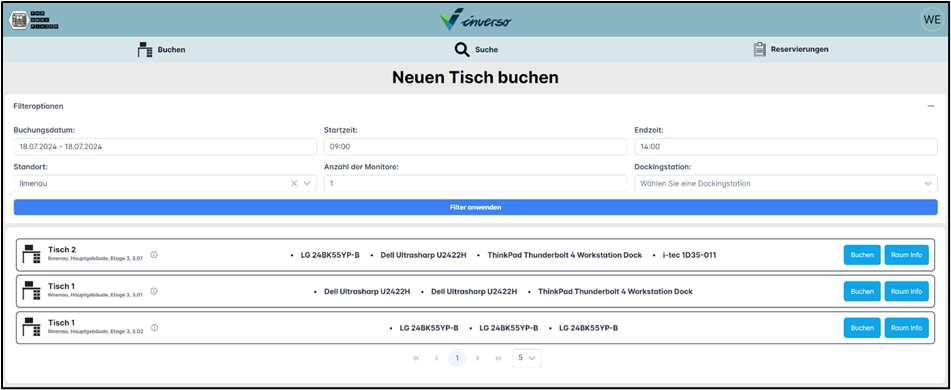The height and width of the screenshot is (390, 951).
Task: Click desk icon of Tisch 1 in room 3.02
Action: [32, 328]
